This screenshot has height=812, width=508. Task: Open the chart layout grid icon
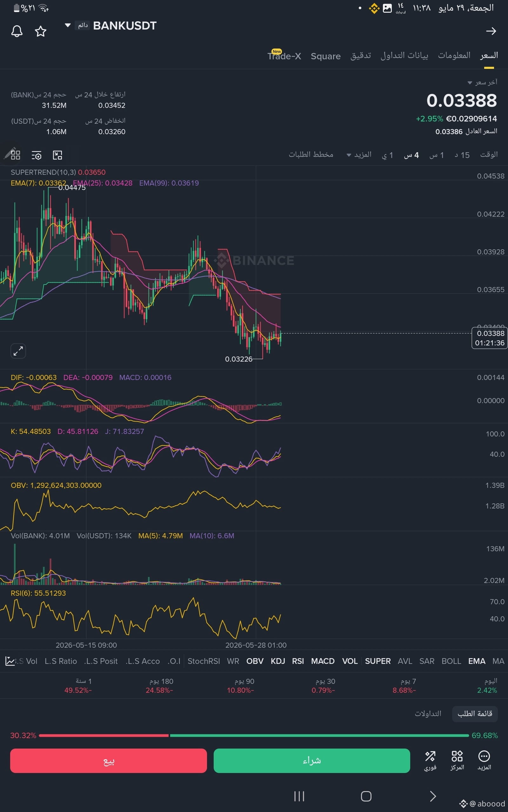(x=16, y=155)
